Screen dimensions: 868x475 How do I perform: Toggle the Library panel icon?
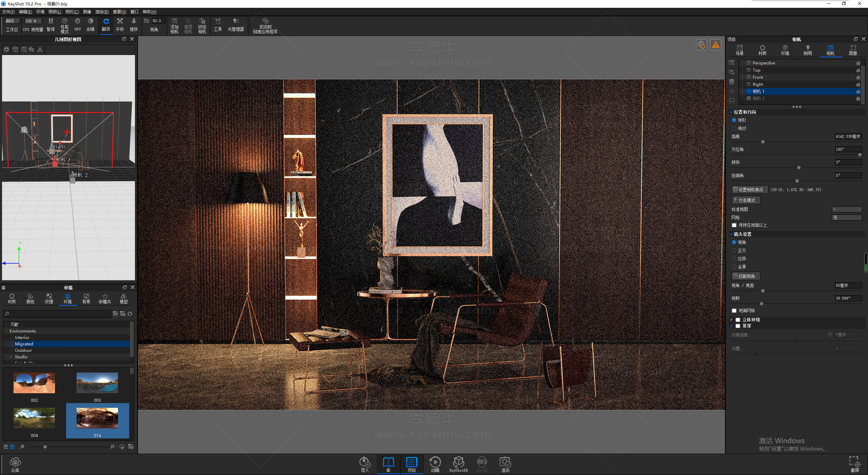tap(388, 464)
